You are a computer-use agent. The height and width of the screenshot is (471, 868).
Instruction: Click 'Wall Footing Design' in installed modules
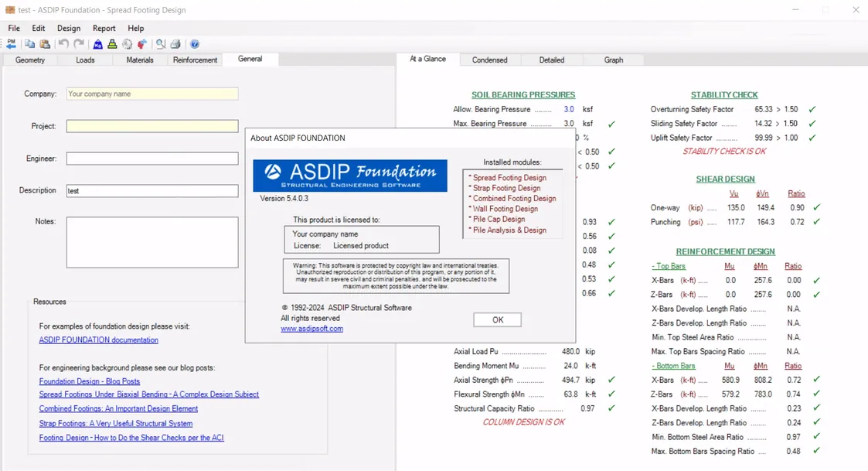coord(505,209)
